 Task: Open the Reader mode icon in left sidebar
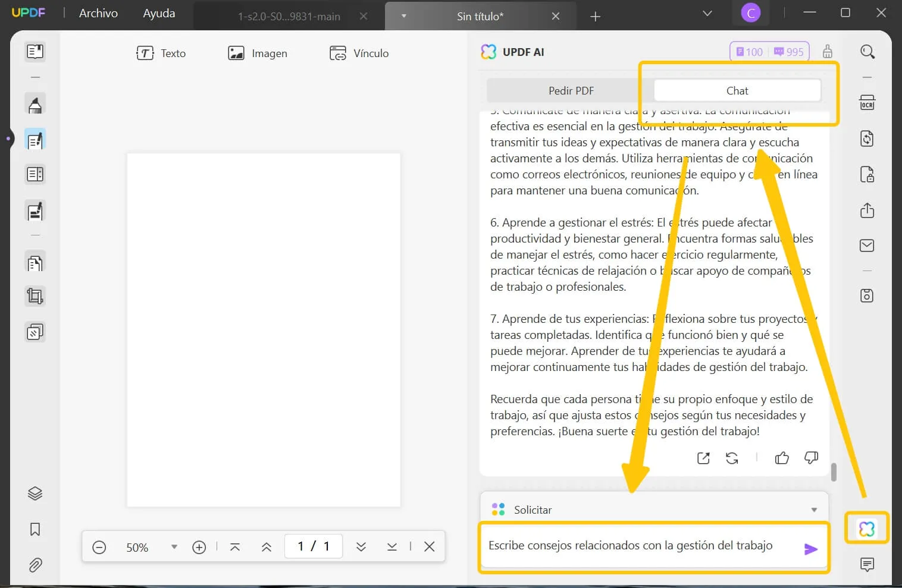[35, 52]
